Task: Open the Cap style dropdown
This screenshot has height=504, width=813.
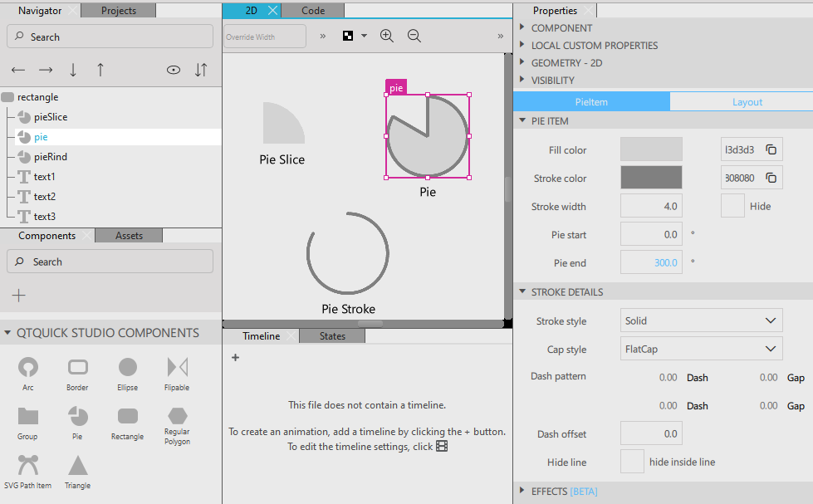Action: tap(701, 349)
